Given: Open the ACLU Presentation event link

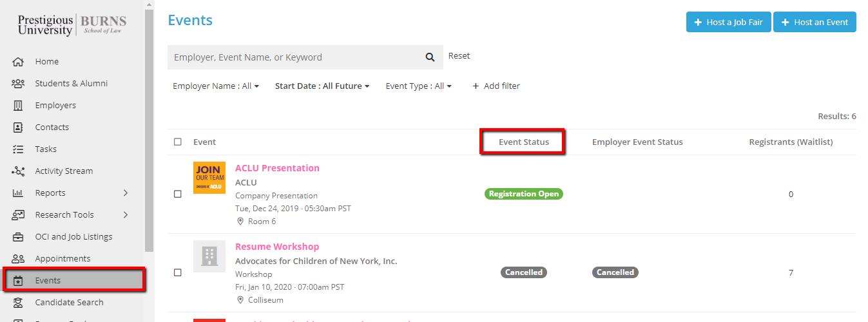Looking at the screenshot, I should [277, 168].
